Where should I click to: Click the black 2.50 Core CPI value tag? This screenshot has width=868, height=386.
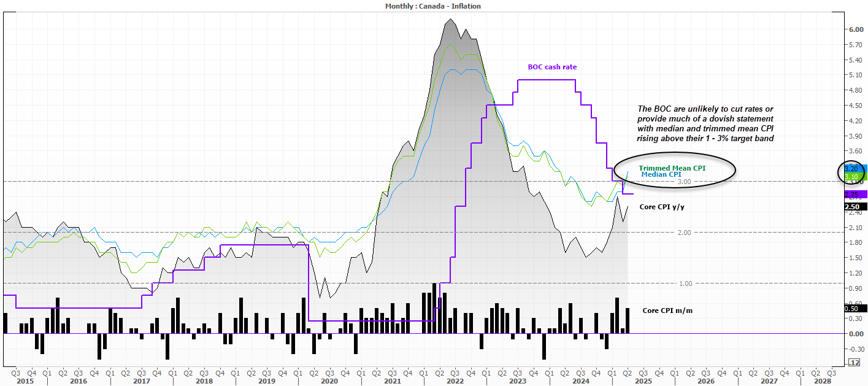tap(854, 207)
